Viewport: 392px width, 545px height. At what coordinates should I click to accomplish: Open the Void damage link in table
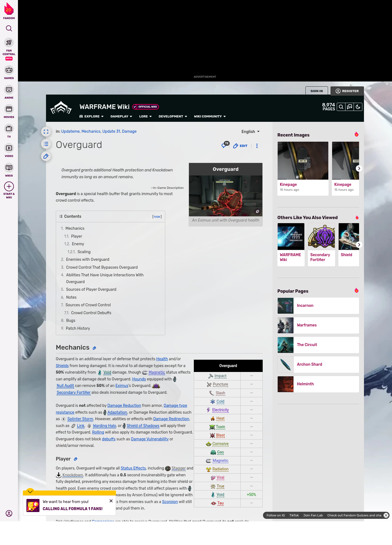pos(220,495)
